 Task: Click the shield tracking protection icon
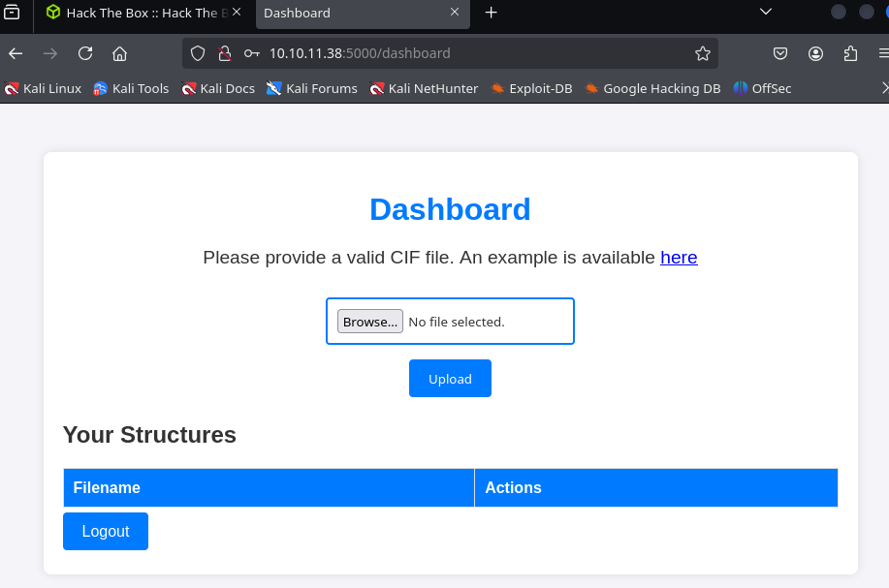coord(198,53)
